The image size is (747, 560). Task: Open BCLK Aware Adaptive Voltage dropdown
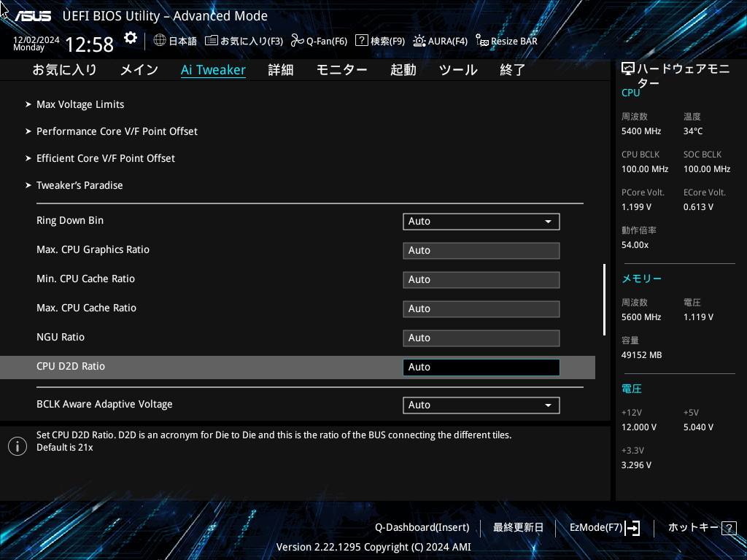[x=481, y=405]
